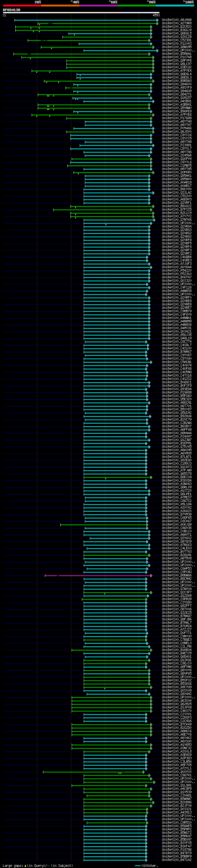Click the label UniRef100_P23981

point(177,145)
